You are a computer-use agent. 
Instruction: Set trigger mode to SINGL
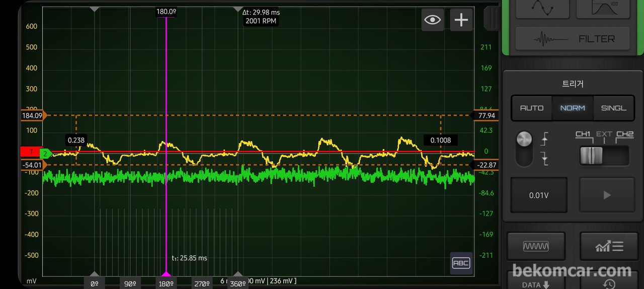tap(614, 108)
